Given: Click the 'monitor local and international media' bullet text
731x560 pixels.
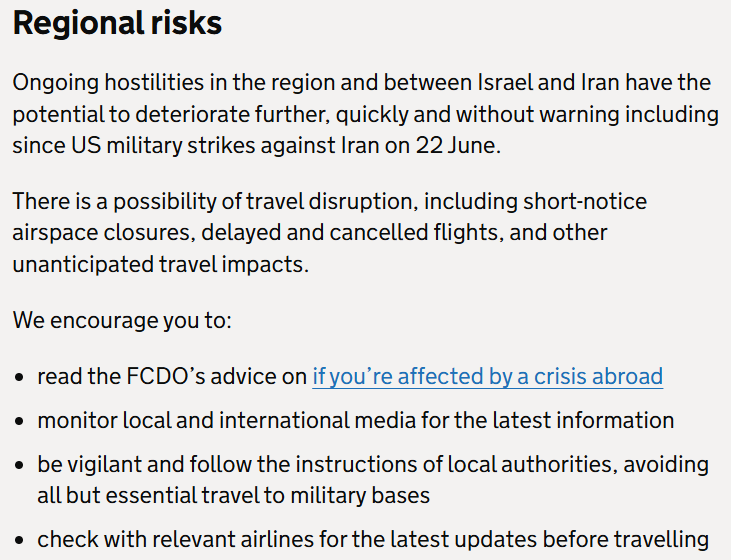Looking at the screenshot, I should click(x=356, y=420).
